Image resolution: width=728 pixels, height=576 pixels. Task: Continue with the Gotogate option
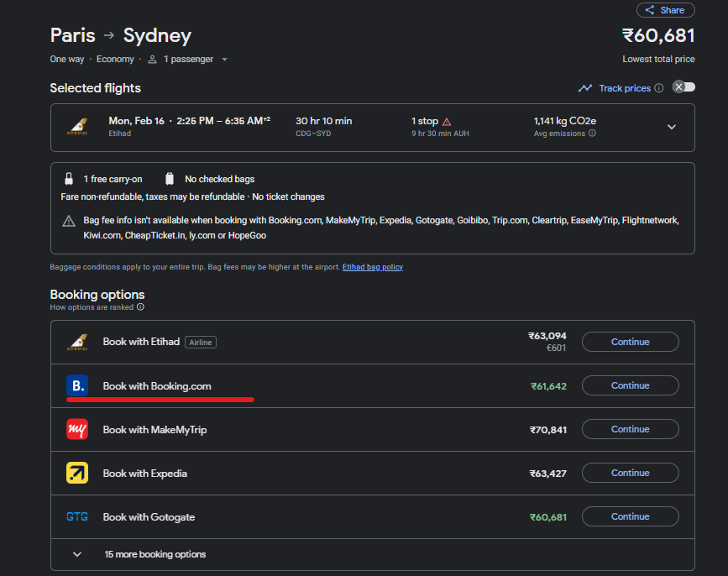pos(630,516)
